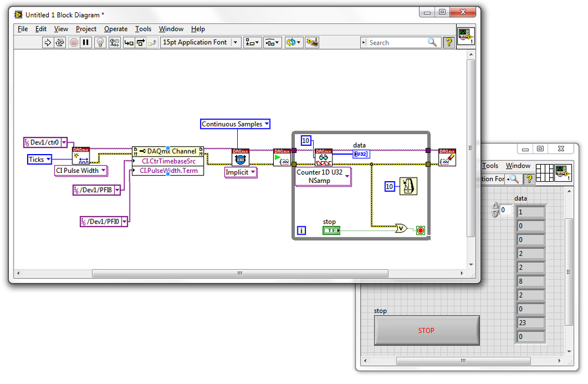Click the Step Over button
Image resolution: width=588 pixels, height=384 pixels.
140,43
